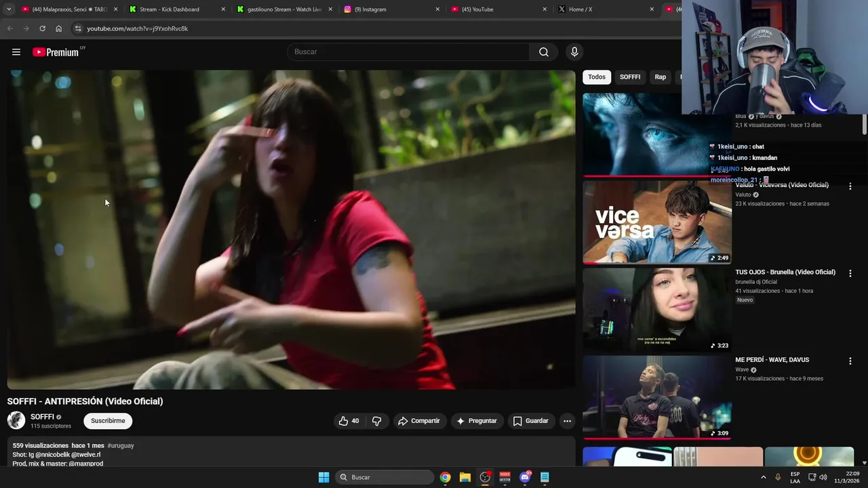Screen dimensions: 868x488
Task: Reload the page with refresh icon
Action: coord(42,28)
